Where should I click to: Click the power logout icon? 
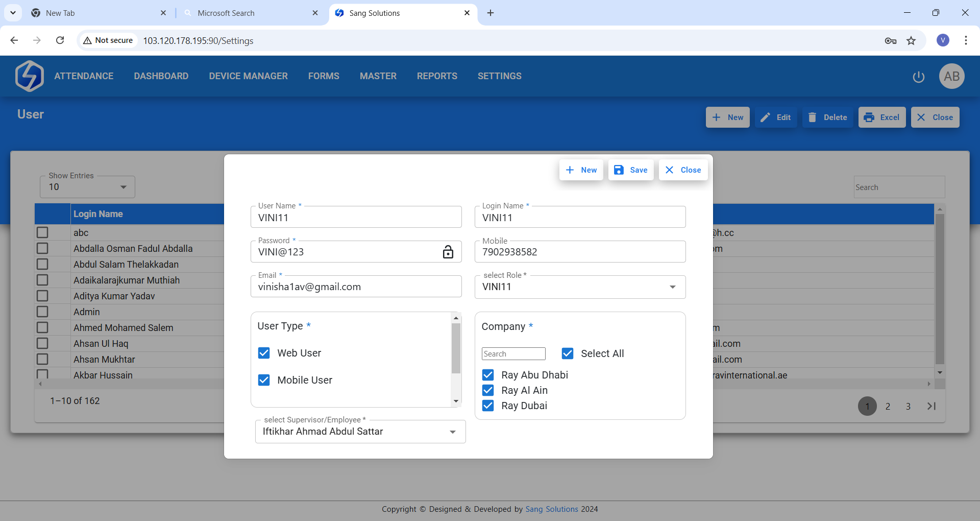point(918,77)
